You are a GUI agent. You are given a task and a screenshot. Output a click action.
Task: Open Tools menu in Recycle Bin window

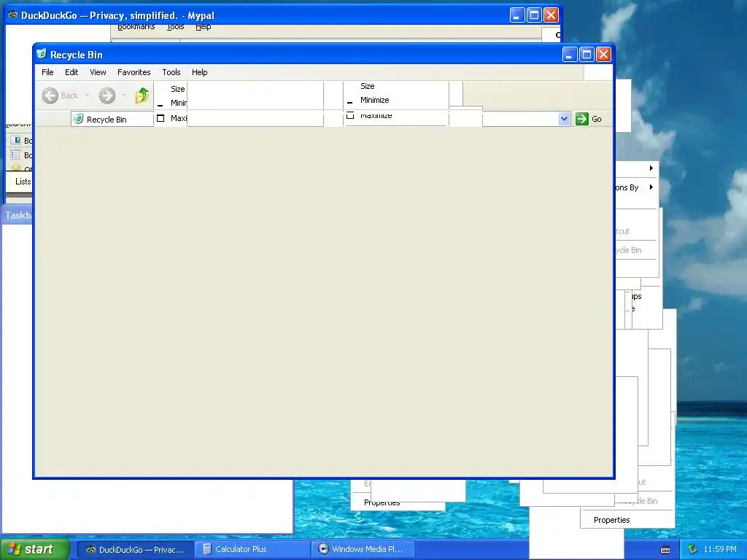(171, 72)
